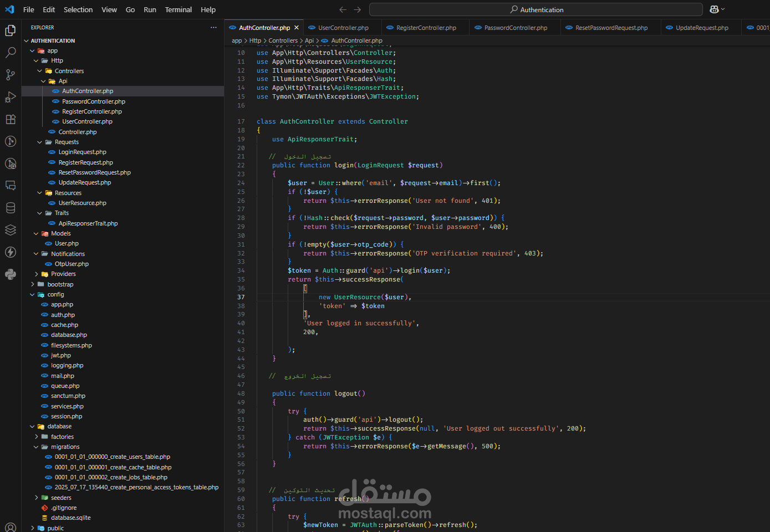
Task: Open the Run menu
Action: pos(150,9)
